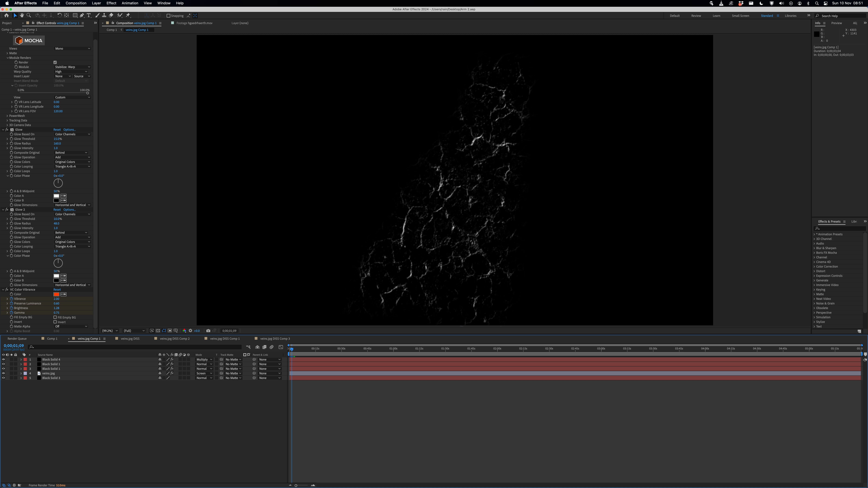Select the Hand tool
Viewport: 868px width, 488px height.
point(22,15)
